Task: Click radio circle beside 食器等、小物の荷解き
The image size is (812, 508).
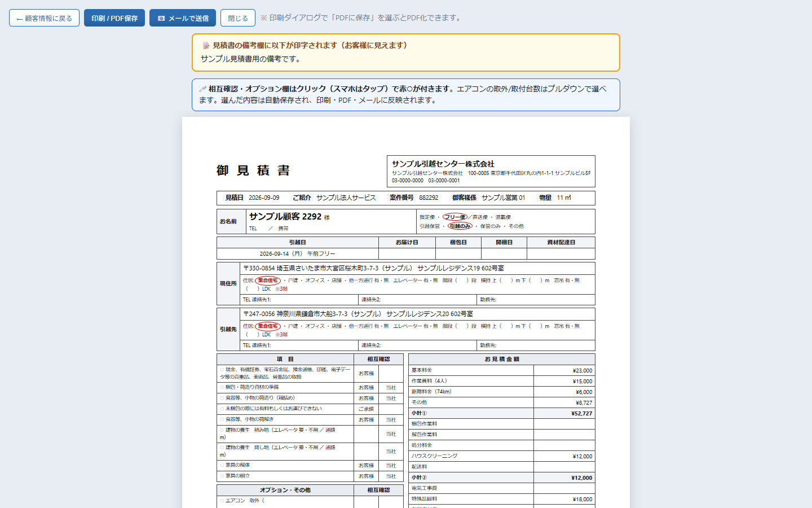Action: coord(222,419)
